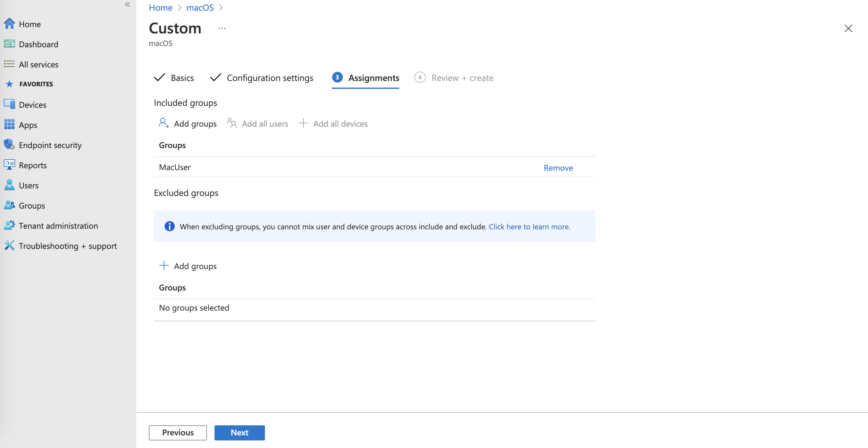Click Add groups under Included groups
The image size is (868, 448).
click(x=195, y=123)
